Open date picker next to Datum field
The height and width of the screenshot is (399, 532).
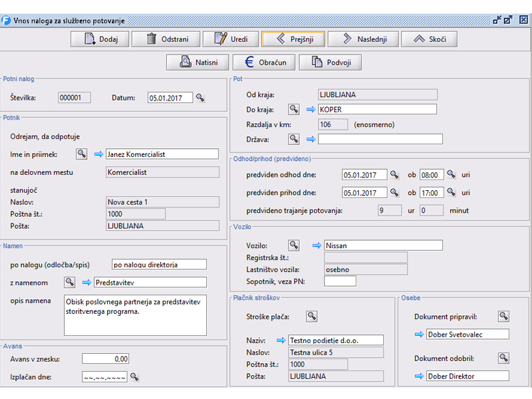tap(200, 98)
